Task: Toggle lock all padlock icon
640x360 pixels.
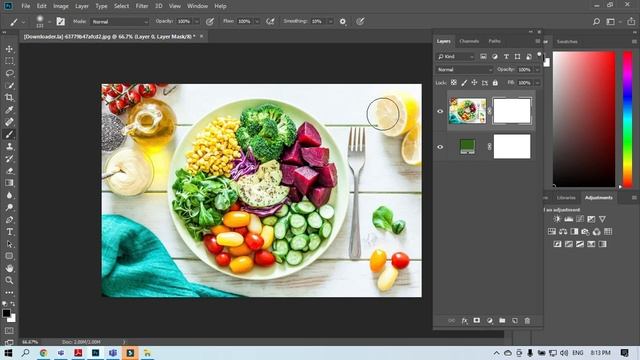Action: click(495, 83)
